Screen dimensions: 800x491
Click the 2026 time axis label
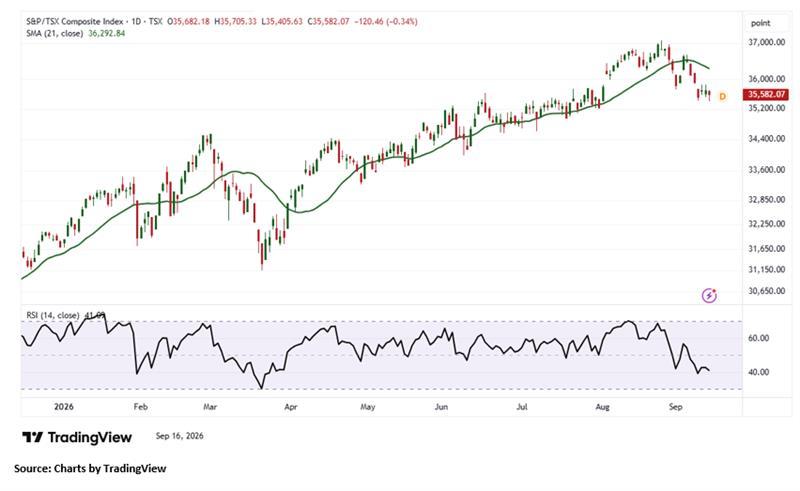(x=64, y=407)
